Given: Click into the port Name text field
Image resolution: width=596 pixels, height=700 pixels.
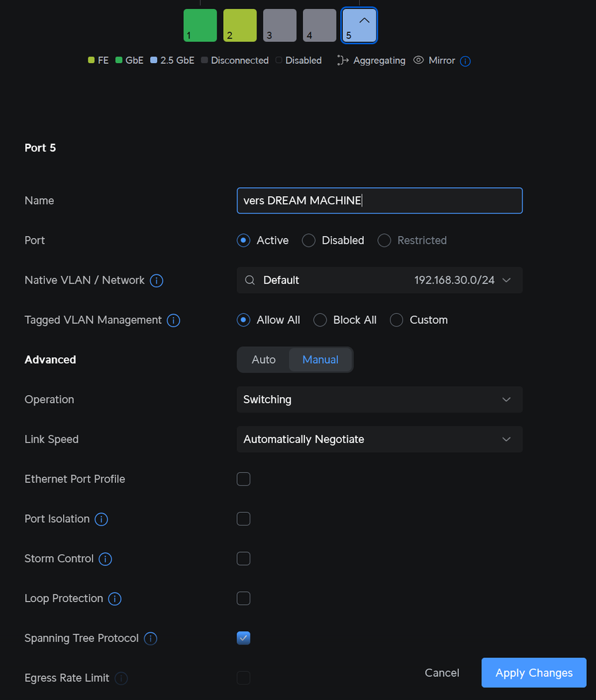Looking at the screenshot, I should point(379,200).
